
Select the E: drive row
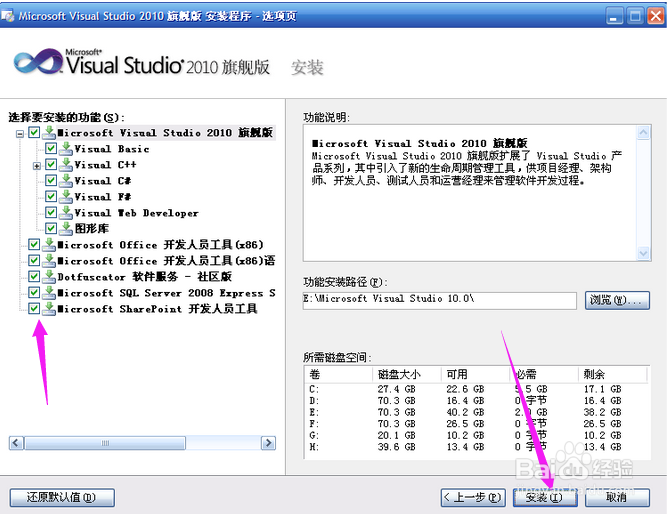coord(477,412)
